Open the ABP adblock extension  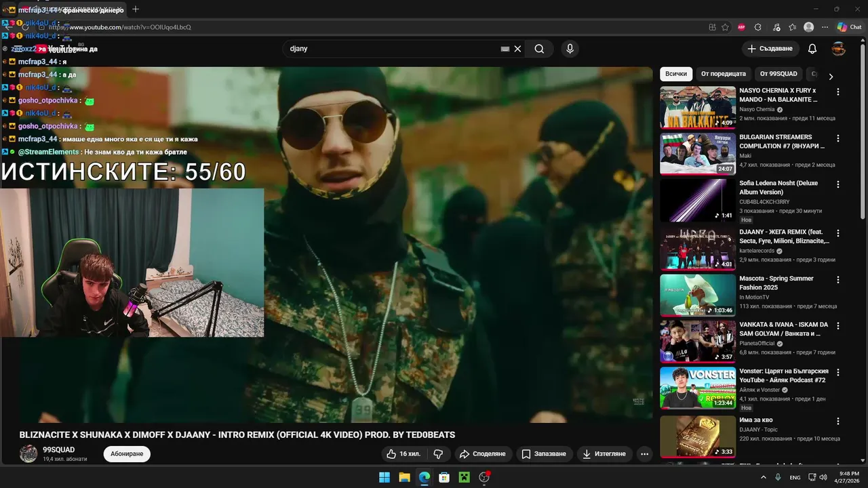pyautogui.click(x=741, y=27)
